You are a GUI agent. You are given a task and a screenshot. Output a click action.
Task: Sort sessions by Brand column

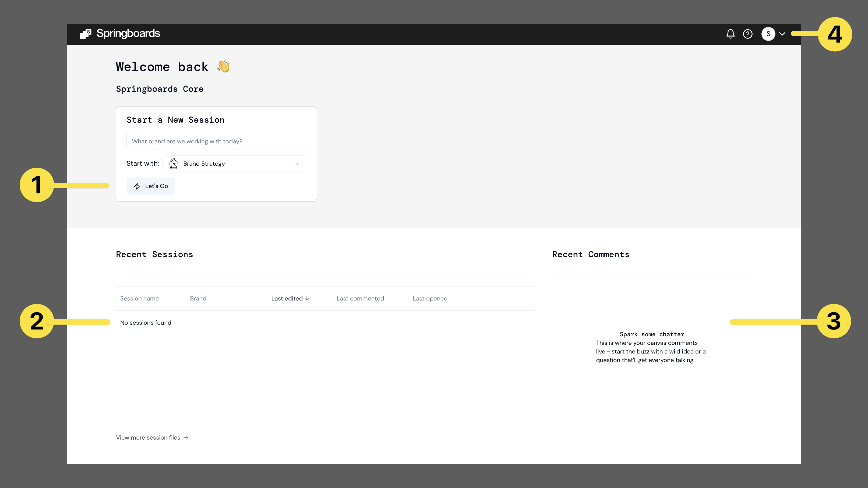(198, 298)
